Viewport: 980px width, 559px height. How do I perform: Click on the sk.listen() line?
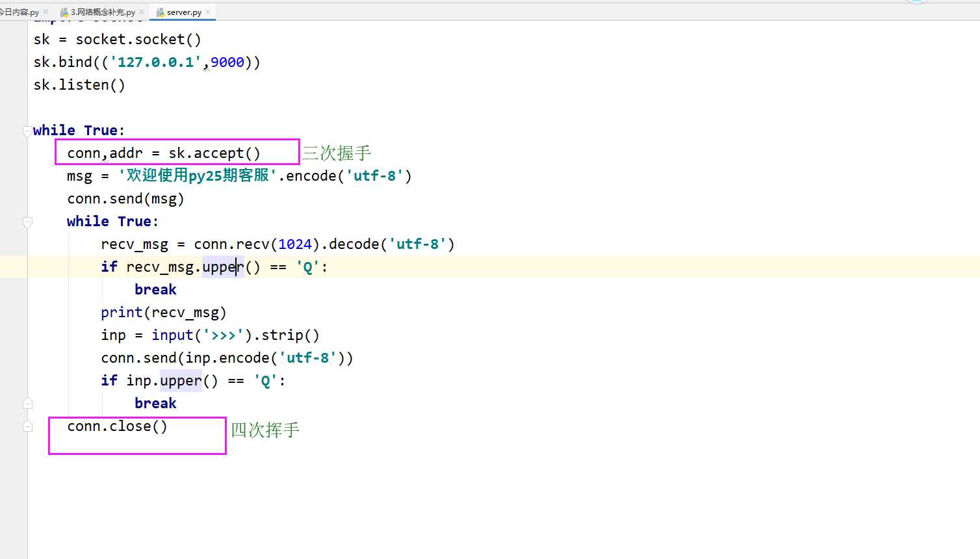[x=79, y=85]
